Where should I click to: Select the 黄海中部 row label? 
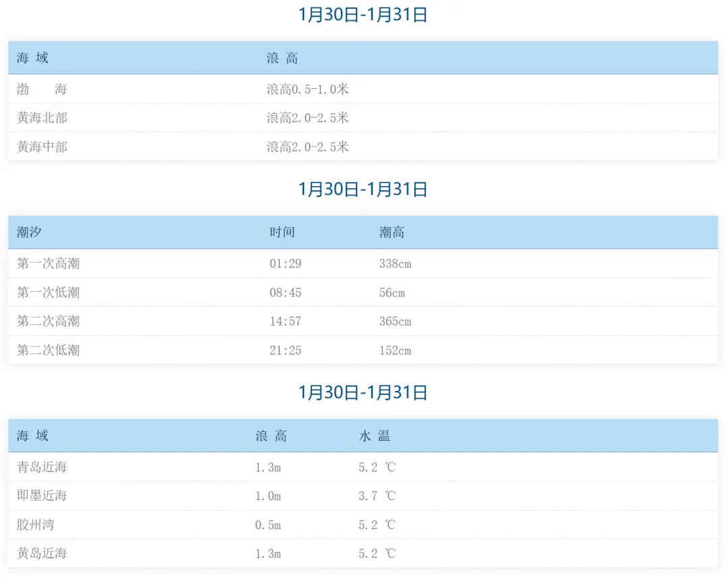(42, 147)
